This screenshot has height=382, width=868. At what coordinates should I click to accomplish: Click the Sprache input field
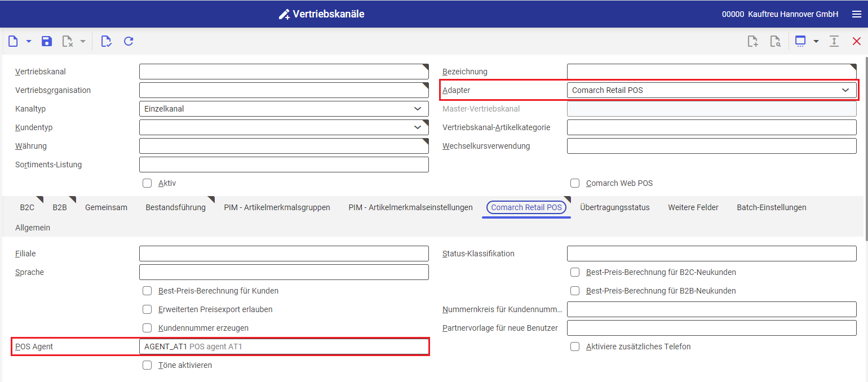coord(284,272)
